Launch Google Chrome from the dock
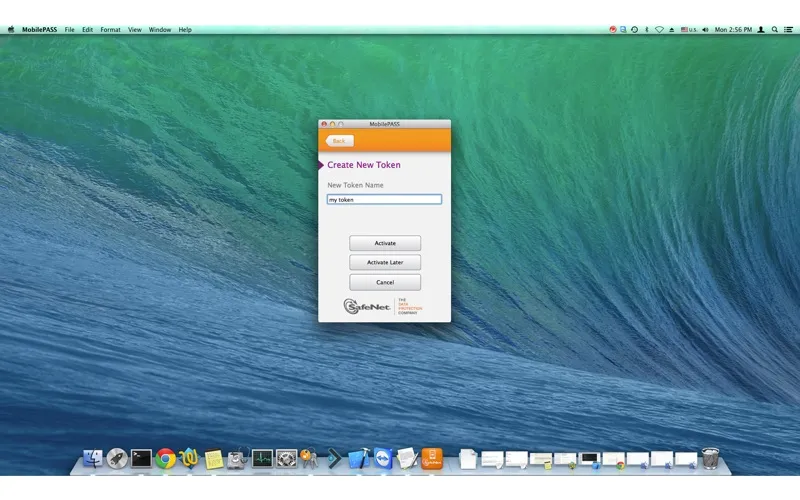This screenshot has height=500, width=800. [x=166, y=459]
